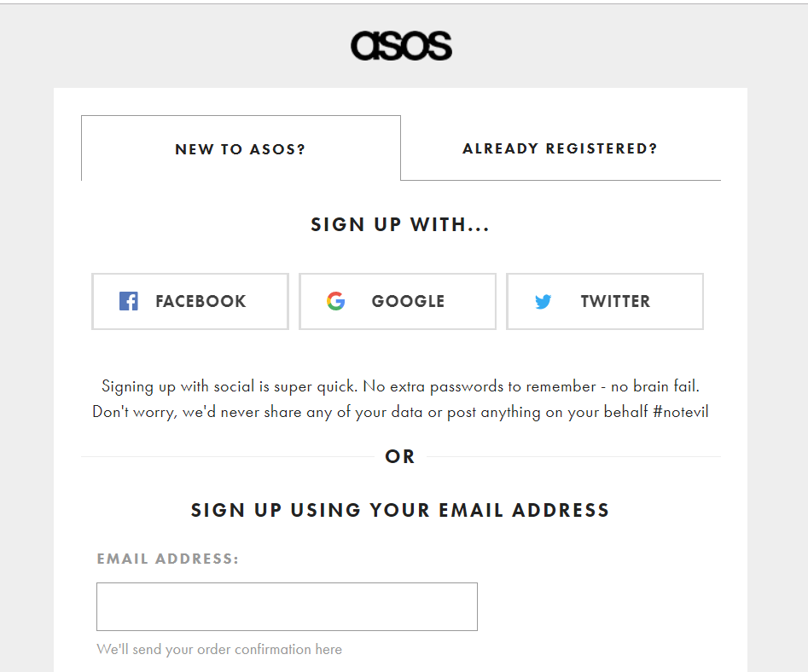This screenshot has width=808, height=672.
Task: Click the order confirmation hint text
Action: (x=217, y=649)
